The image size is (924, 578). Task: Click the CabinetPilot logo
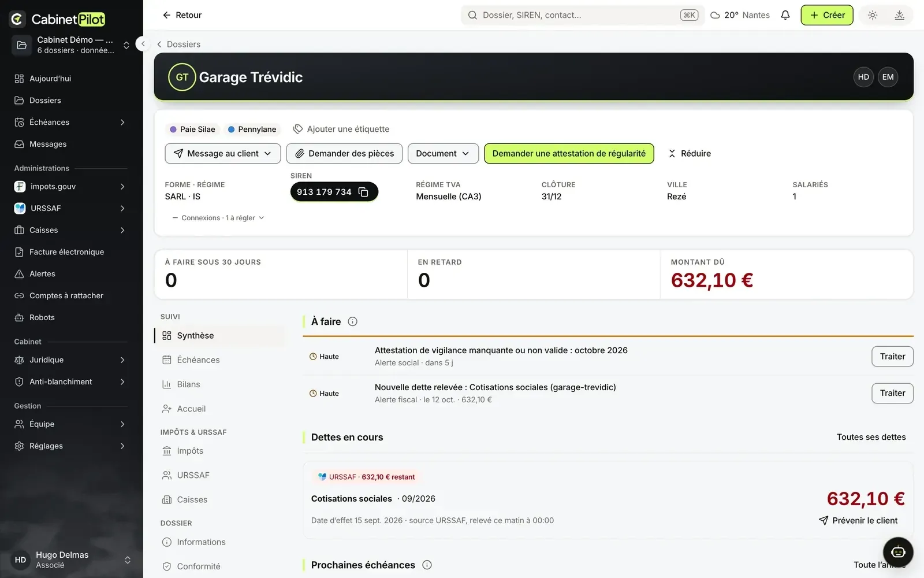[57, 19]
